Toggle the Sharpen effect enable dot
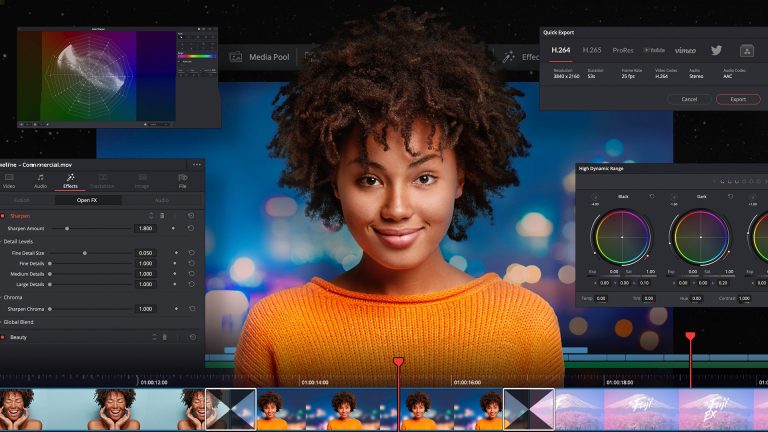Viewport: 768px width, 432px height. tap(3, 216)
